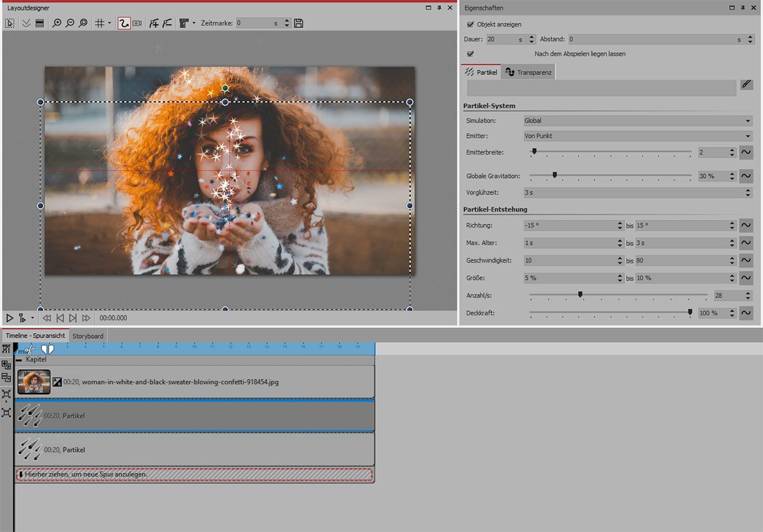Click the scissors icon on the timeline ruler

pos(31,348)
